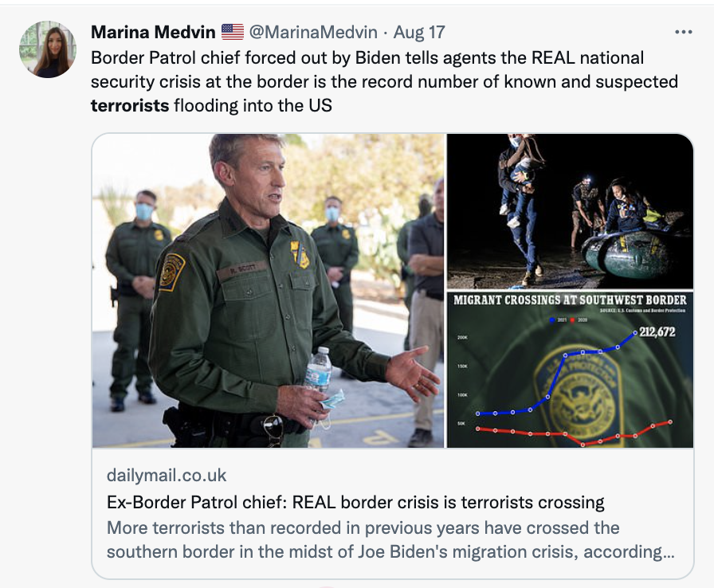The width and height of the screenshot is (714, 588).
Task: Open the tweet's more options menu
Action: (683, 33)
